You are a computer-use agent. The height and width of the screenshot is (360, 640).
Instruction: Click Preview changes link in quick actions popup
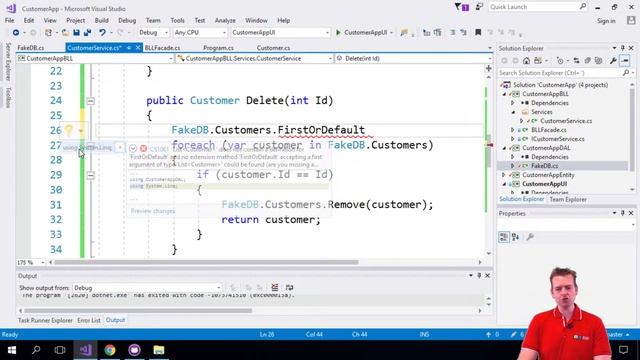point(153,211)
